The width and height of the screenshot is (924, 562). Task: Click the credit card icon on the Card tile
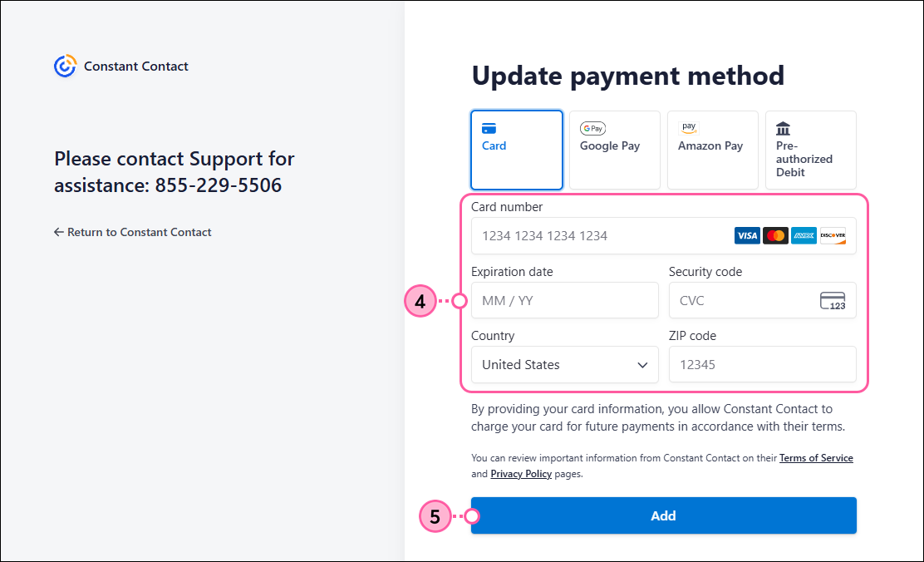click(x=489, y=128)
